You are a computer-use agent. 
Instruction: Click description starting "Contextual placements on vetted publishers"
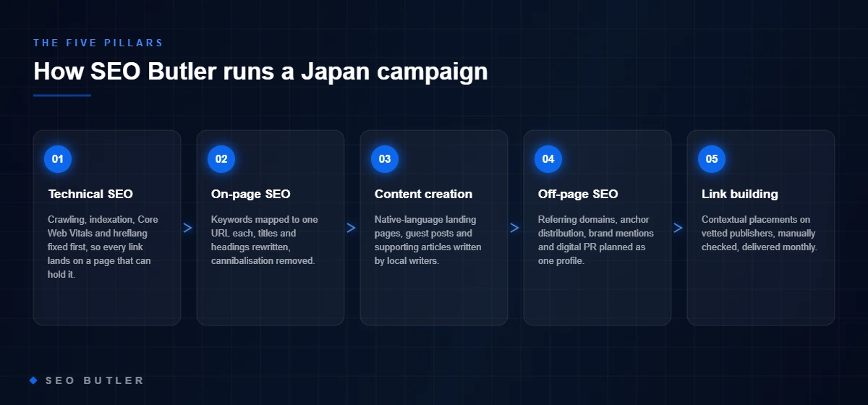(x=759, y=233)
